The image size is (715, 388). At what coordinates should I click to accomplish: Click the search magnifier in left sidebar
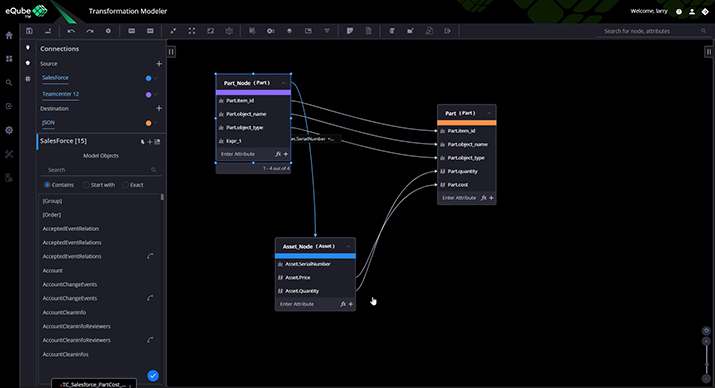pos(9,83)
